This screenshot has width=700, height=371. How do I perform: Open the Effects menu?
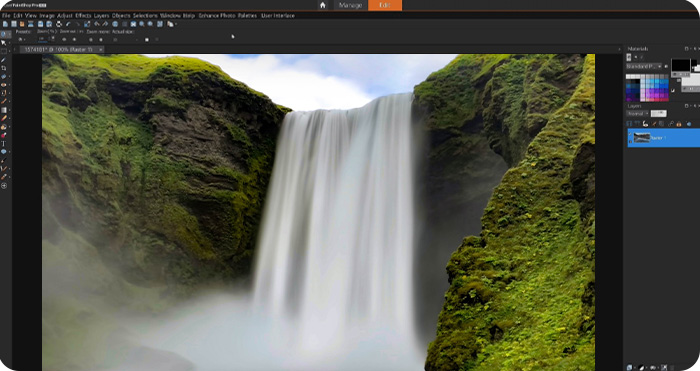coord(83,16)
